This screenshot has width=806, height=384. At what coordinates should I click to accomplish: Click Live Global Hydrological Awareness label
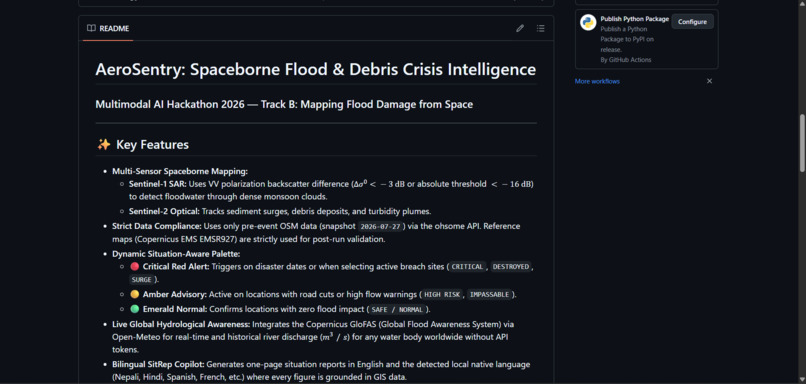(181, 324)
